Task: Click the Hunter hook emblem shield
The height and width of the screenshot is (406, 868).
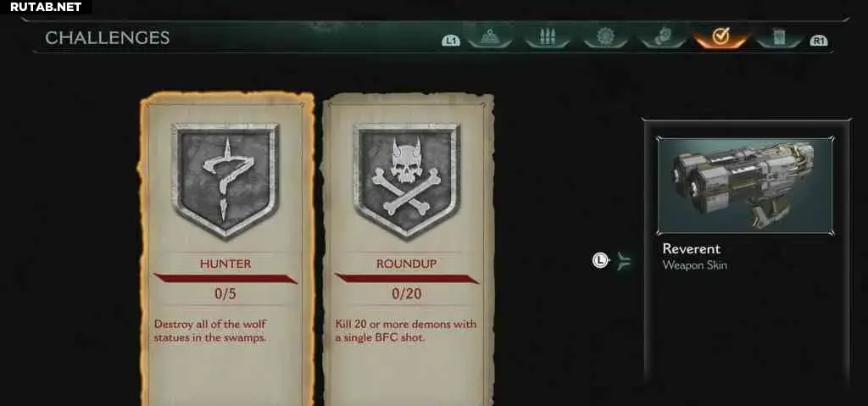Action: pos(225,180)
